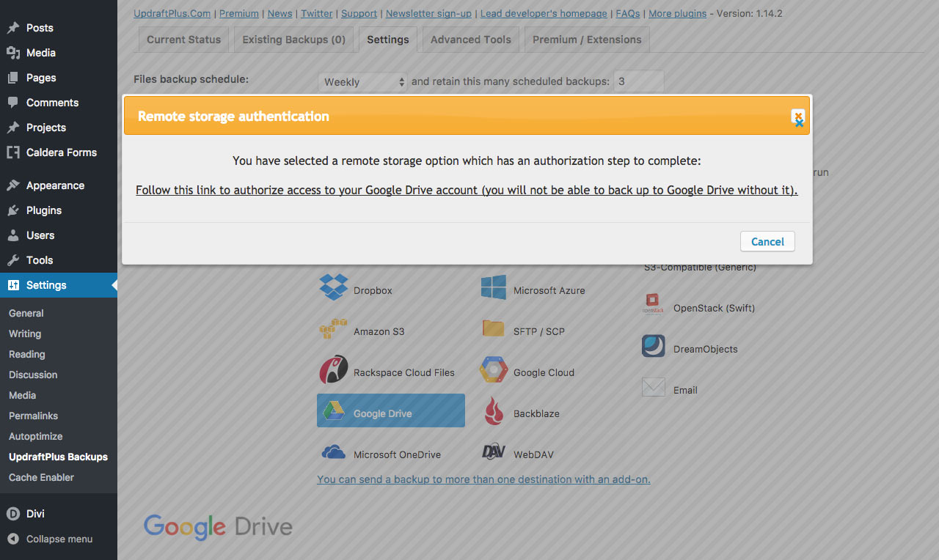Open Media under the Settings submenu
Viewport: 939px width, 560px height.
pos(22,395)
